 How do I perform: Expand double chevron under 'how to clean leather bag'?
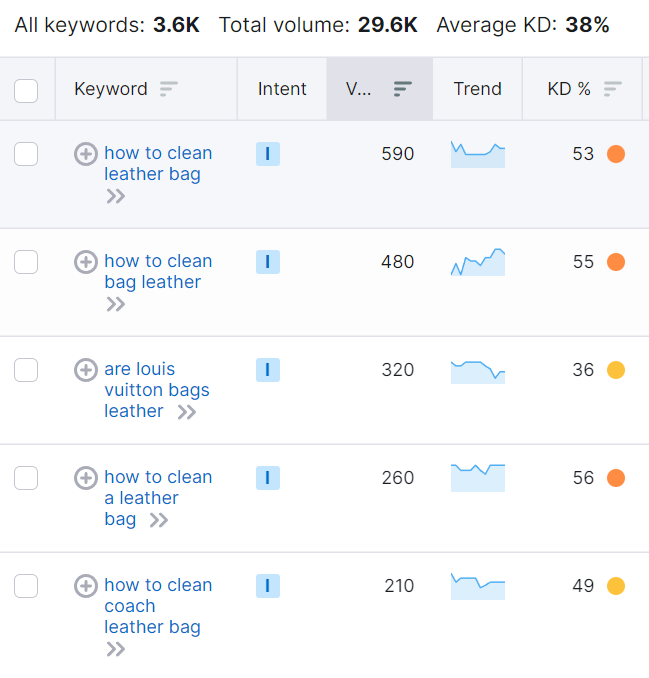pyautogui.click(x=116, y=196)
